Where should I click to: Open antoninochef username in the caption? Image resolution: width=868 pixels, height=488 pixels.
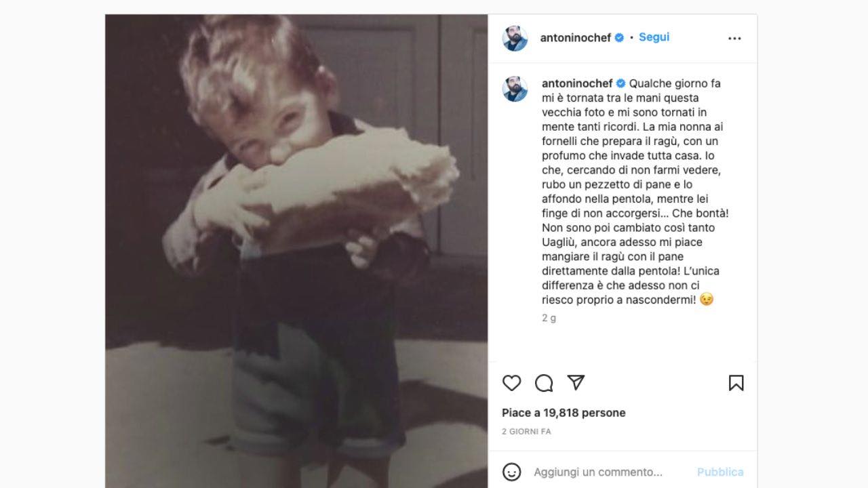click(x=577, y=83)
